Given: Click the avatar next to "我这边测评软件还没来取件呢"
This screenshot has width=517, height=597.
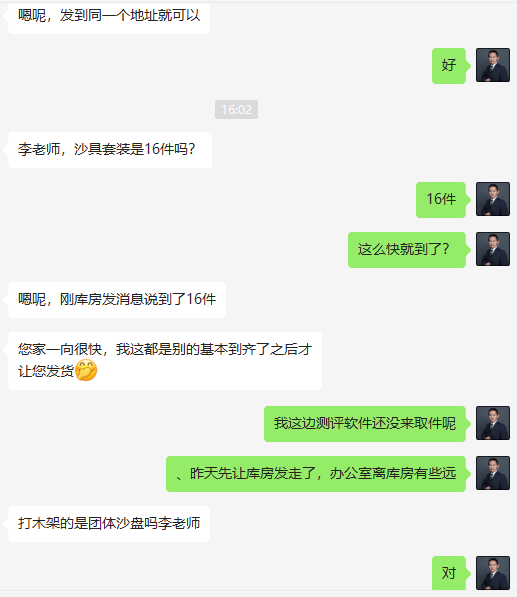Looking at the screenshot, I should point(493,423).
